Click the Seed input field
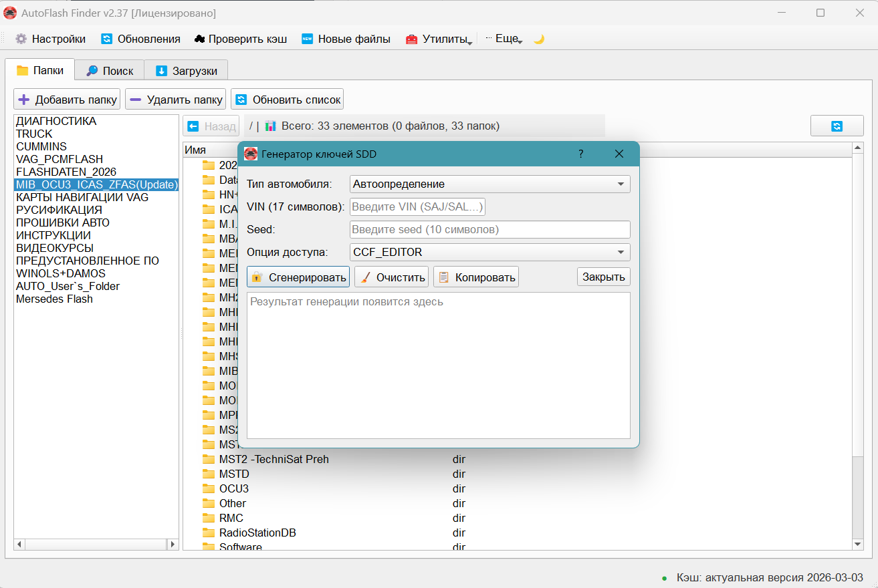This screenshot has height=588, width=878. [490, 229]
